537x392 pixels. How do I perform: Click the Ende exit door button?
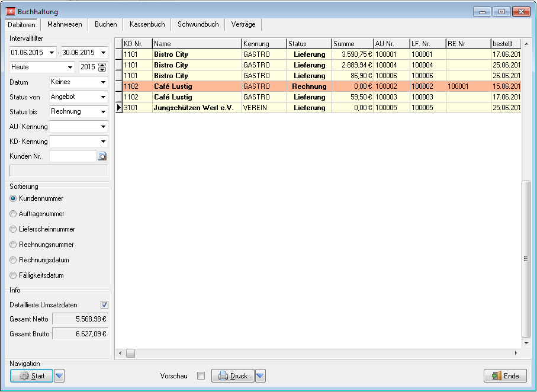point(506,376)
